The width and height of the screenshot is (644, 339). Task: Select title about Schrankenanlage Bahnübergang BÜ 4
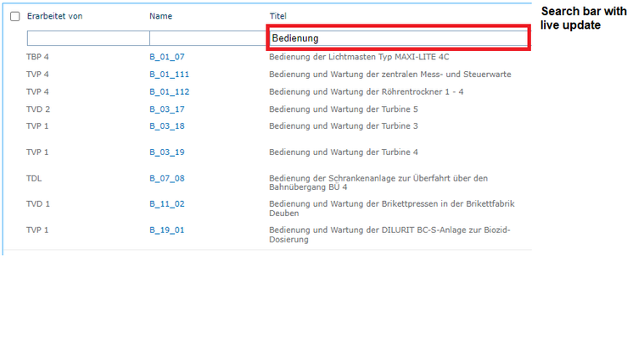(378, 182)
